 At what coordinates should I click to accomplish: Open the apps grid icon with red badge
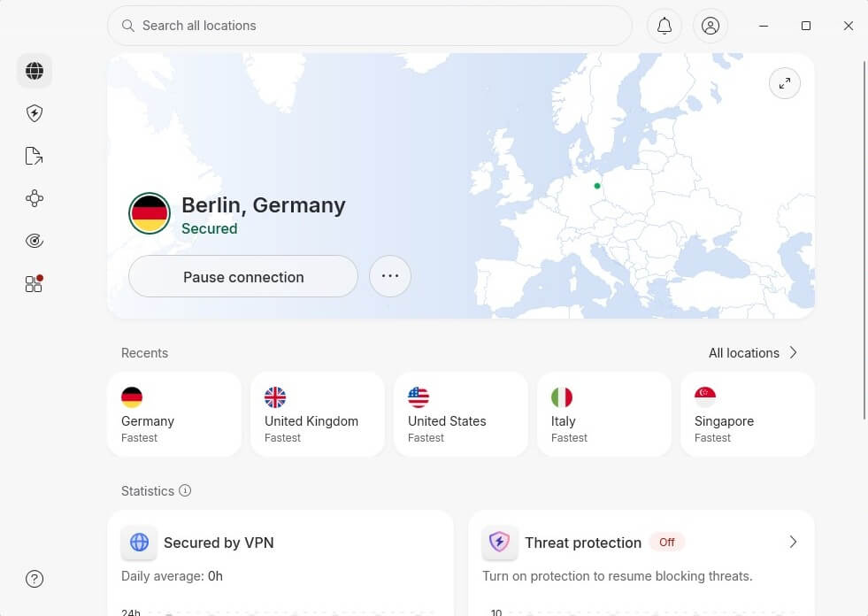point(35,283)
